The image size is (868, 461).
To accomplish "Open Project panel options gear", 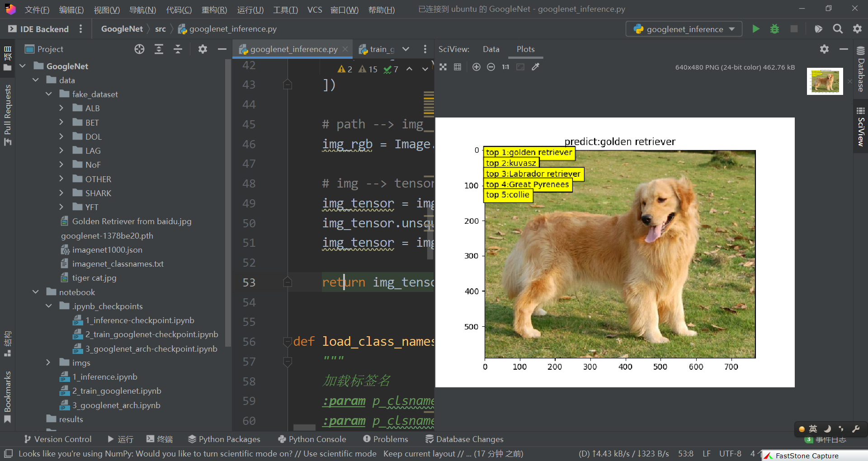I will point(203,49).
